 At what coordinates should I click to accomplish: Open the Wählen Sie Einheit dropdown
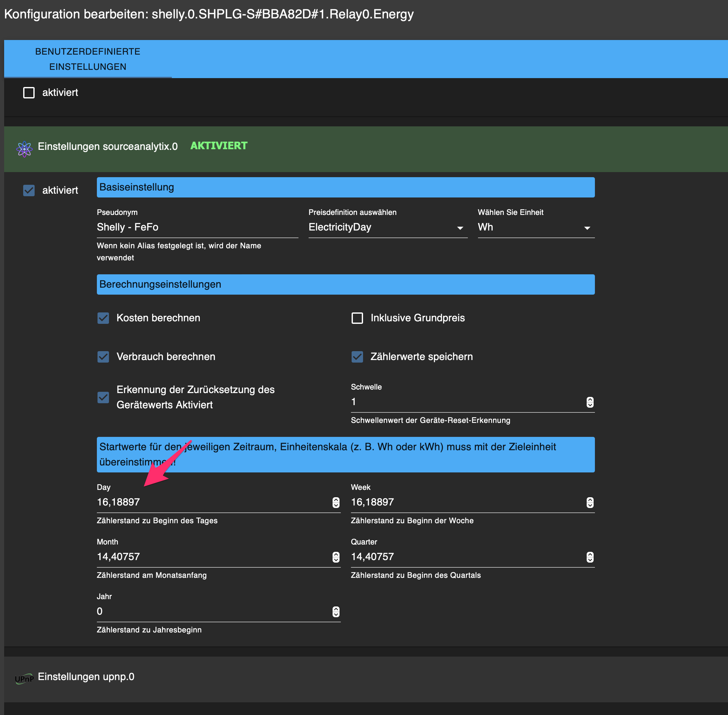click(536, 227)
